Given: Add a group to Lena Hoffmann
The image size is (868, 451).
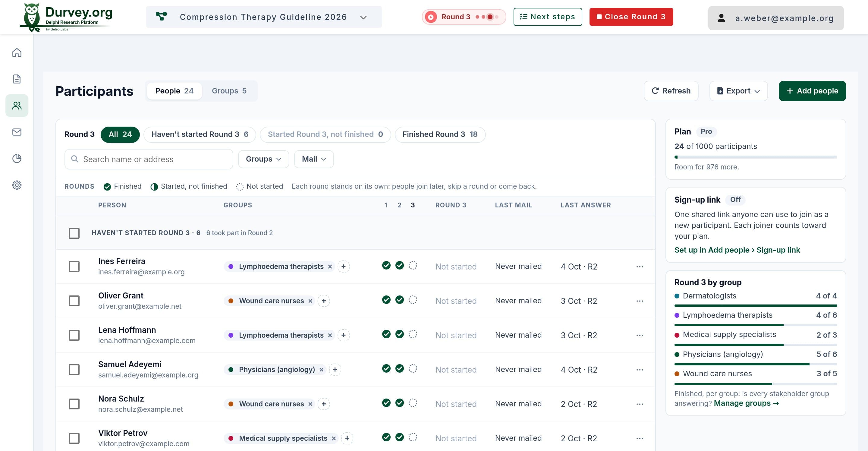Looking at the screenshot, I should (x=343, y=335).
